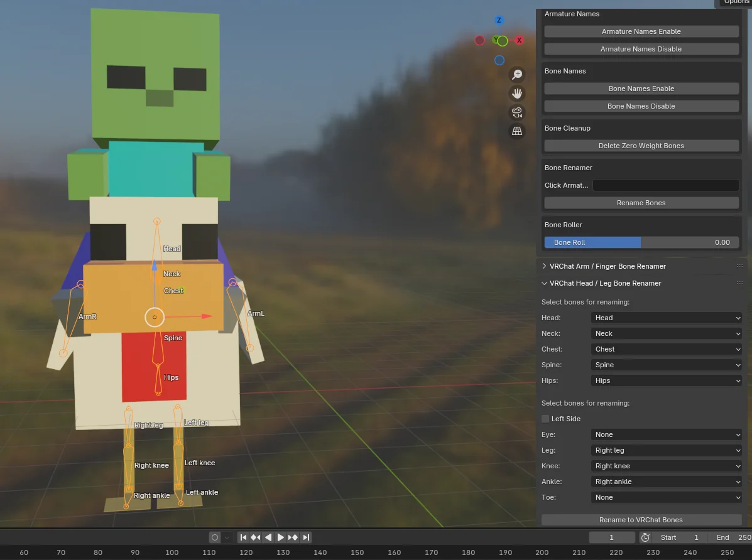This screenshot has height=560, width=752.
Task: Open the Toe bone selection dropdown
Action: point(665,497)
